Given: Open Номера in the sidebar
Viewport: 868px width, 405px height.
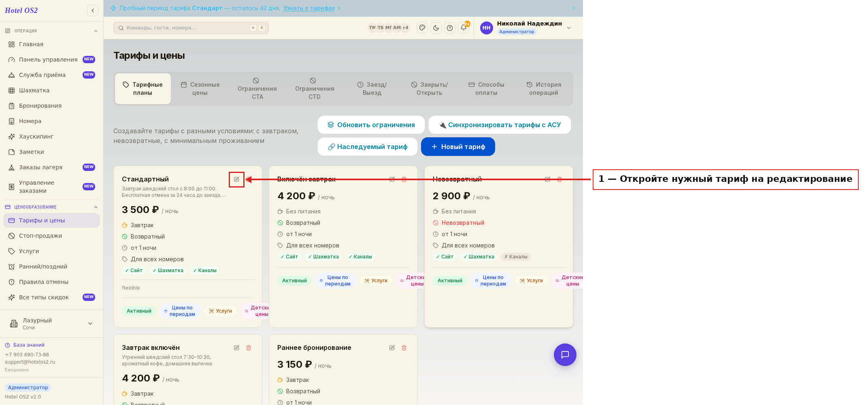Looking at the screenshot, I should 51,121.
